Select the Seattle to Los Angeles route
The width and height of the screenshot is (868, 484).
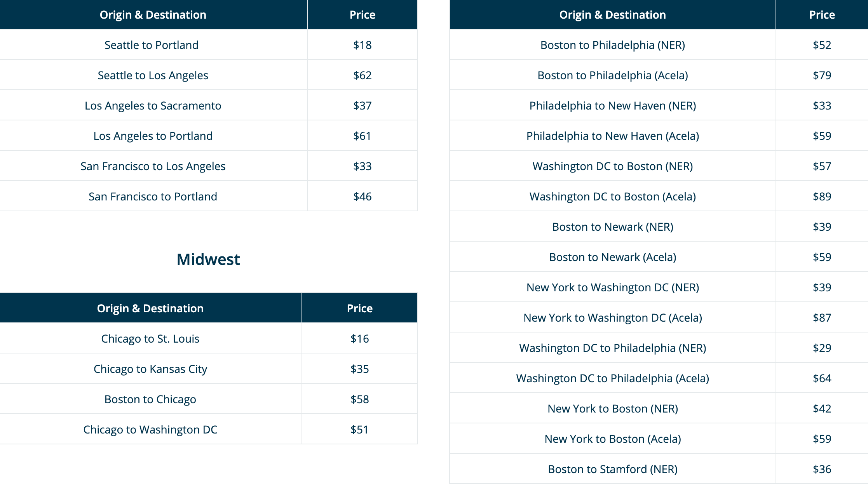[153, 75]
